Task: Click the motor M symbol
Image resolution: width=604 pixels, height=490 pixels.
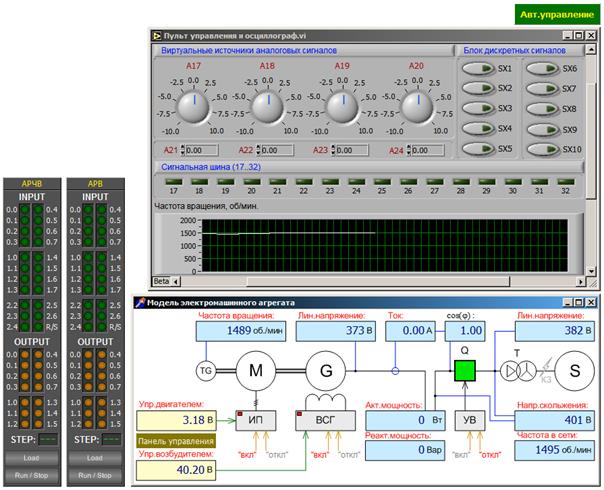Action: 254,370
